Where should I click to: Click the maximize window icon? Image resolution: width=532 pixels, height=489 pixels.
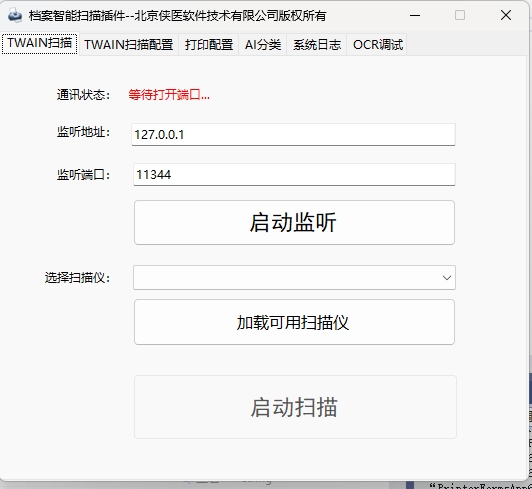(x=460, y=15)
